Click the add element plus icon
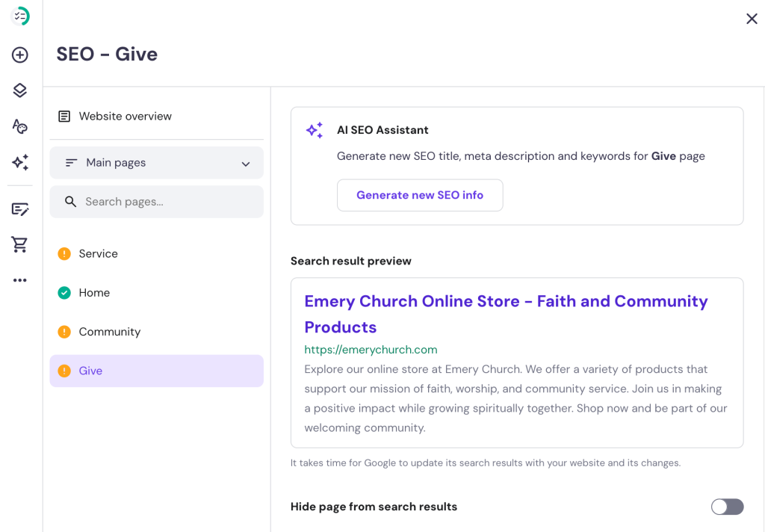 (20, 55)
